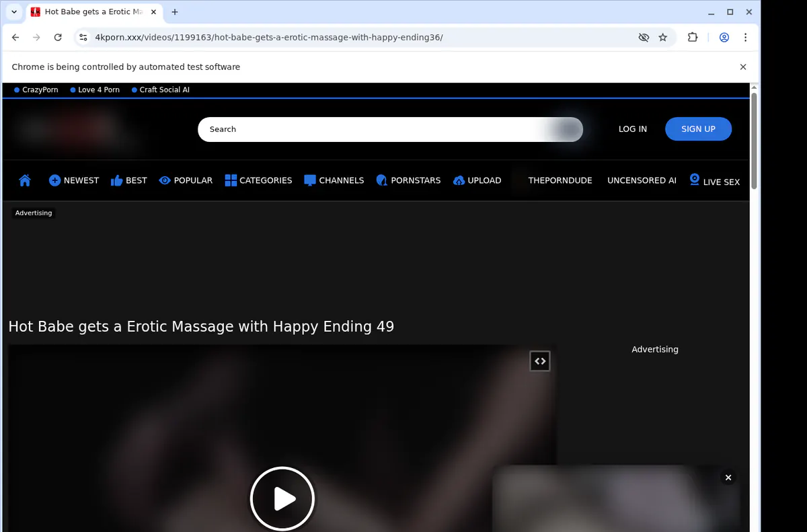Open Chrome's three-dot menu
The image size is (807, 532).
click(745, 38)
